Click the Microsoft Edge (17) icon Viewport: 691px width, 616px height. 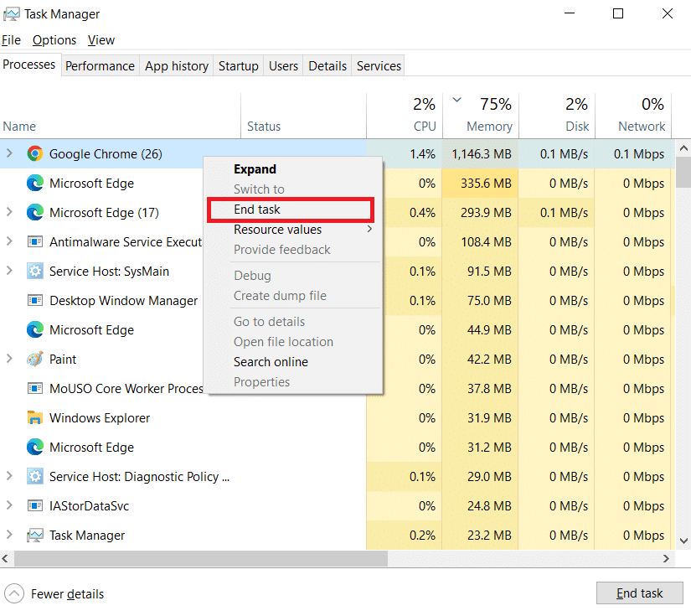click(35, 213)
